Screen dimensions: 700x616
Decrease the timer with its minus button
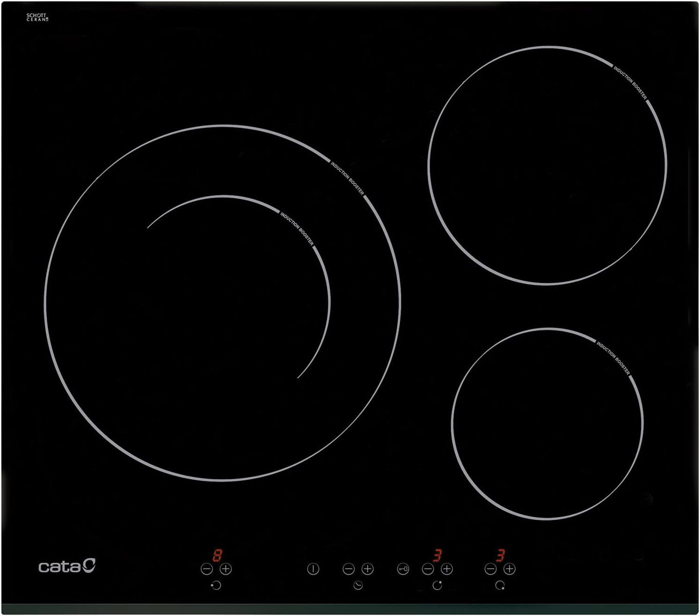click(348, 569)
